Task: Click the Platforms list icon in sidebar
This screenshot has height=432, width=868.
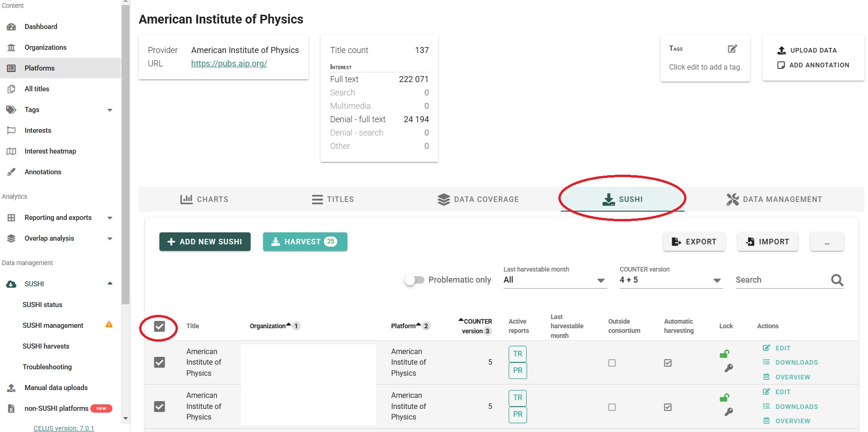Action: 12,68
